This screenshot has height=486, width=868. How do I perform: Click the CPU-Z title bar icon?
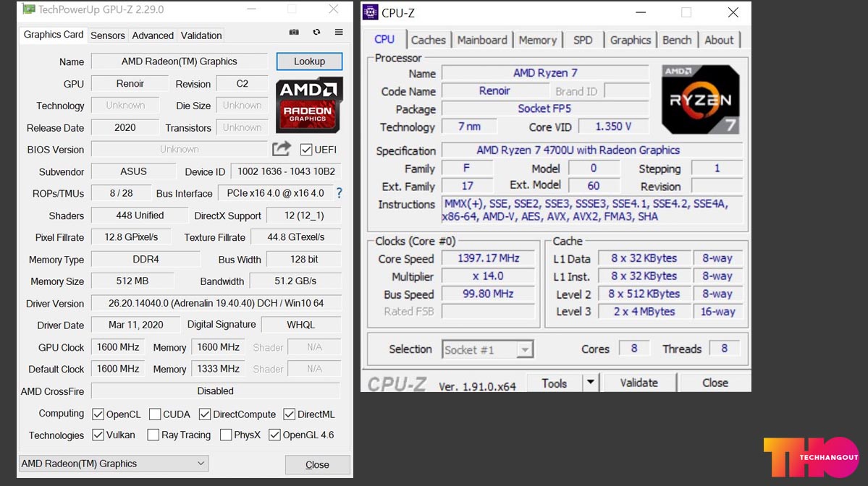coord(371,12)
